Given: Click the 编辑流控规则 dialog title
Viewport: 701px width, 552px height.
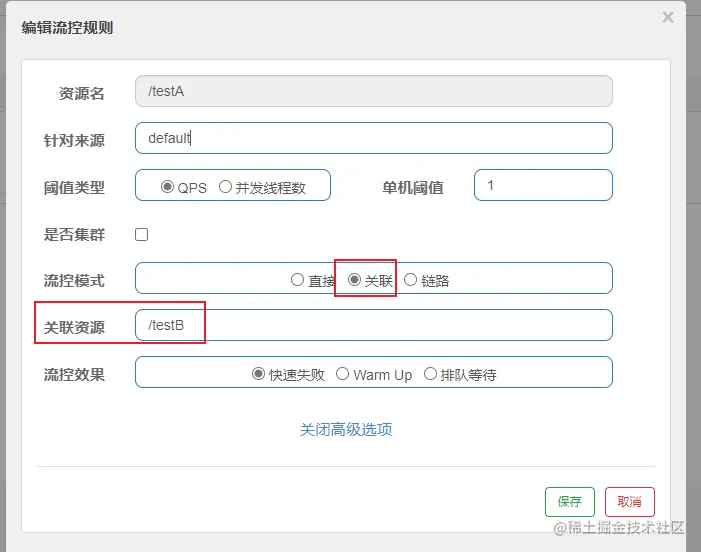Looking at the screenshot, I should coord(68,28).
